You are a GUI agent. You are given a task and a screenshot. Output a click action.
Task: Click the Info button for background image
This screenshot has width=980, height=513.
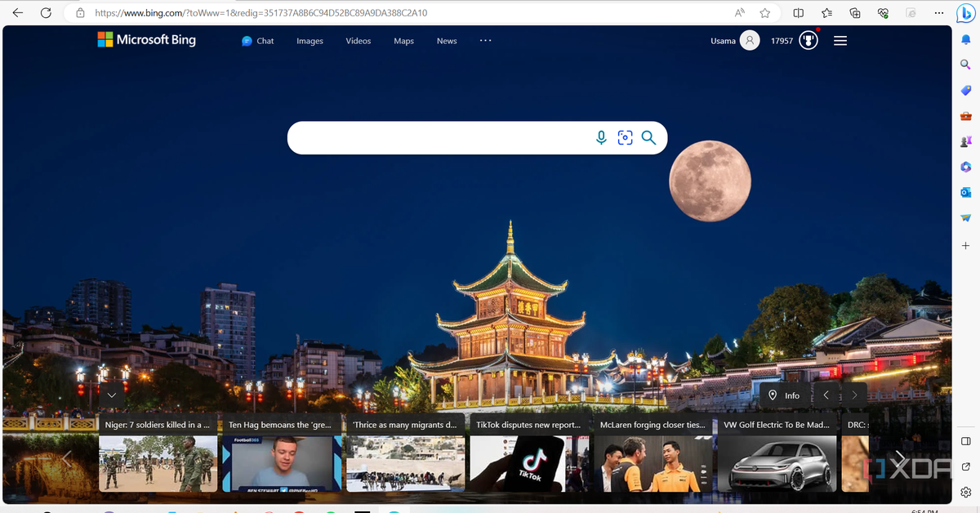(783, 395)
